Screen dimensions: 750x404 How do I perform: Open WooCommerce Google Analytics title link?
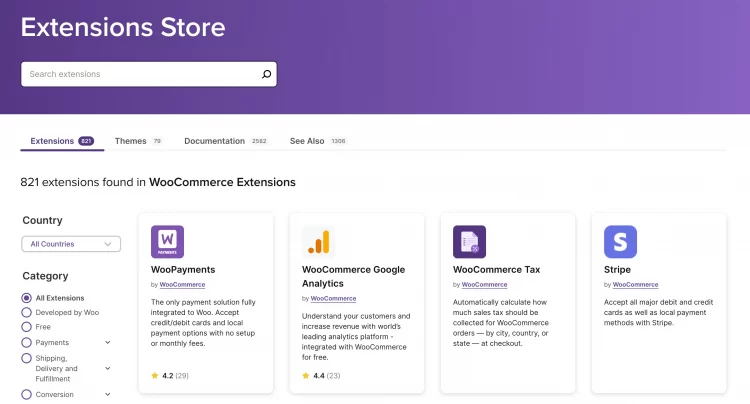tap(353, 276)
